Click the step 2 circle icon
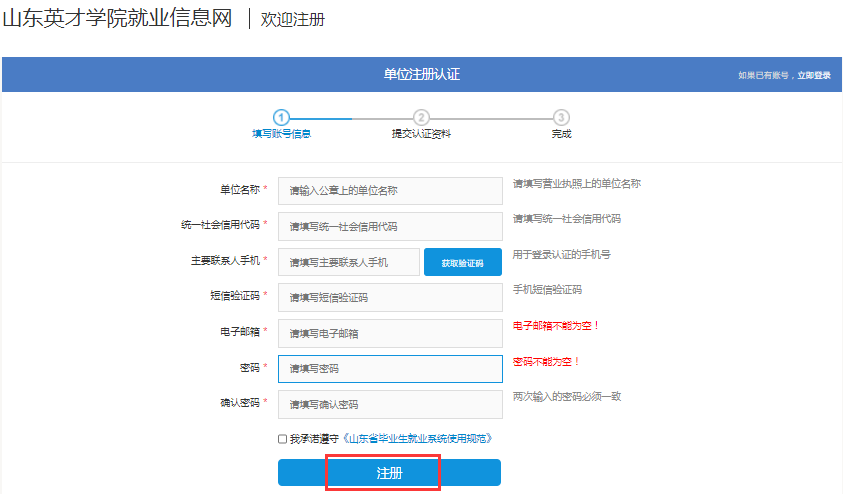The width and height of the screenshot is (843, 494). pos(421,117)
